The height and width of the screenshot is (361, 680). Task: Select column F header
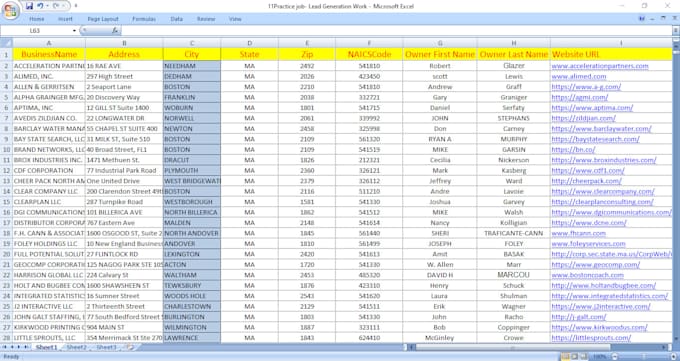point(369,43)
